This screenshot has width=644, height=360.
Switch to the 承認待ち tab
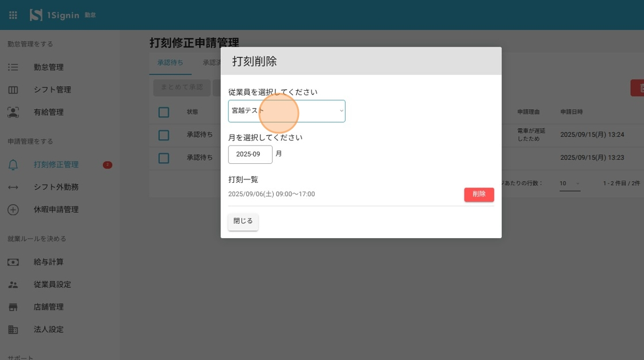[x=170, y=63]
